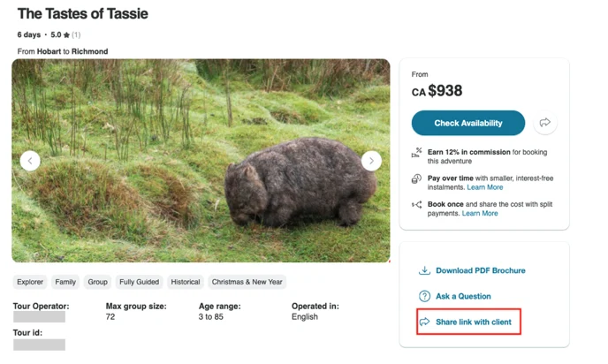The width and height of the screenshot is (608, 364).
Task: Click the share arrow icon beside Share link
Action: [424, 322]
